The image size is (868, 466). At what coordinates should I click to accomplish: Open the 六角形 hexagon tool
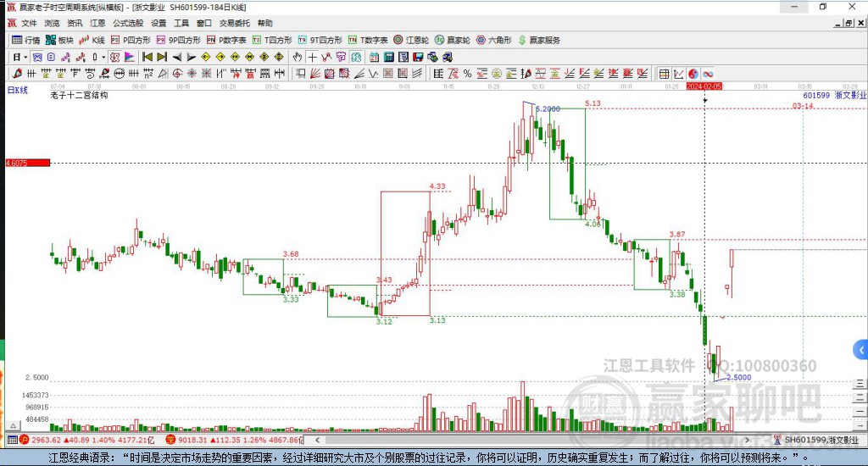(x=494, y=40)
